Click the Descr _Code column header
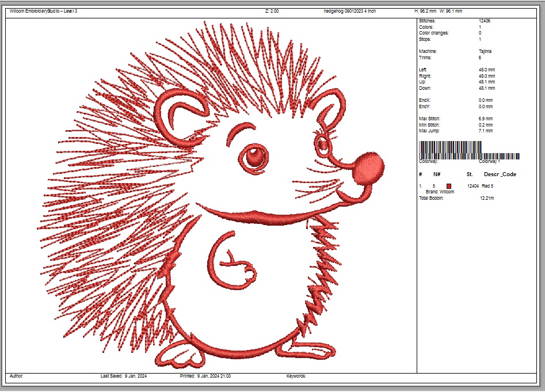Viewport: 545px width, 392px height. [500, 174]
